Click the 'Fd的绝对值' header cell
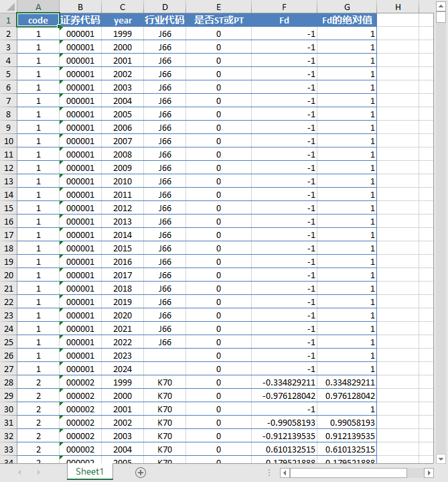Viewport: 448px width, 482px height. pos(347,20)
